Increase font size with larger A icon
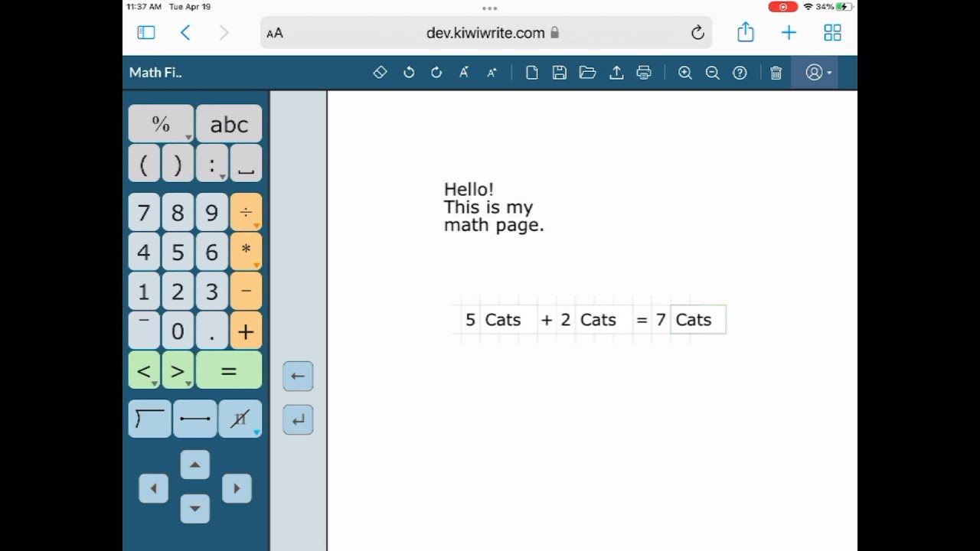980x551 pixels. (x=463, y=73)
